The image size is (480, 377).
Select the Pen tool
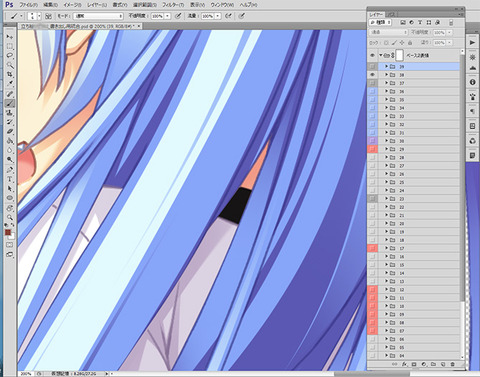click(x=10, y=170)
